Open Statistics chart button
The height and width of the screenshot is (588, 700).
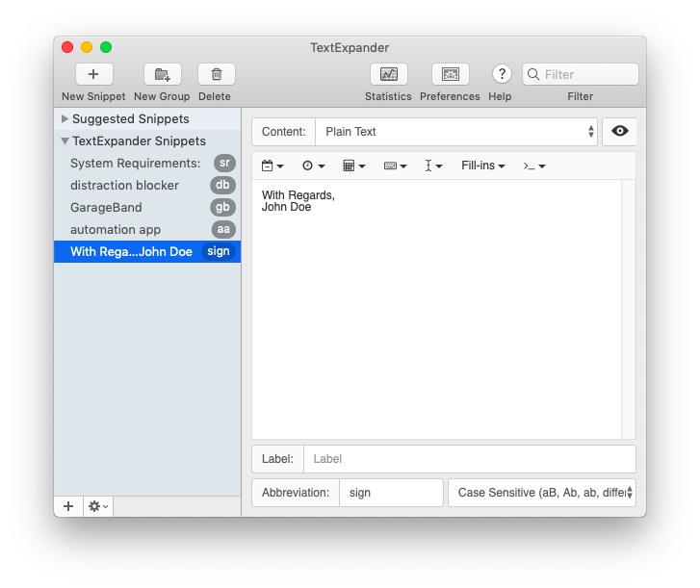(x=388, y=74)
